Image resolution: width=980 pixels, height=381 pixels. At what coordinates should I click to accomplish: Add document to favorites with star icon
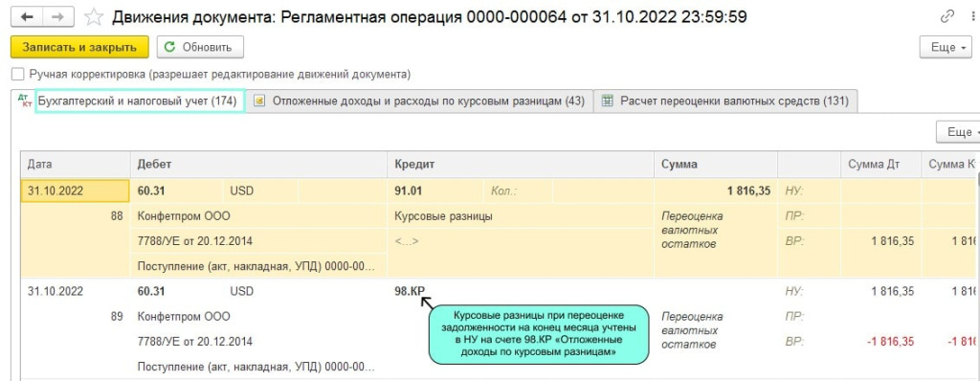tap(94, 17)
